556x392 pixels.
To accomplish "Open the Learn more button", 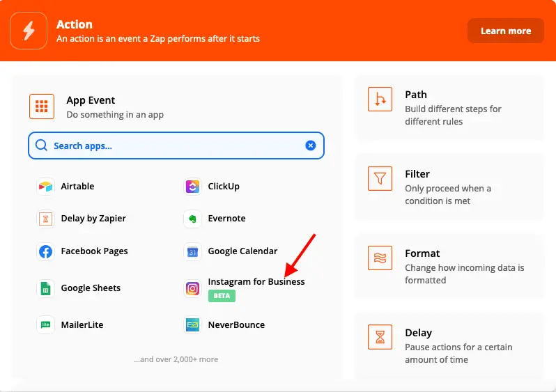I will click(x=506, y=31).
